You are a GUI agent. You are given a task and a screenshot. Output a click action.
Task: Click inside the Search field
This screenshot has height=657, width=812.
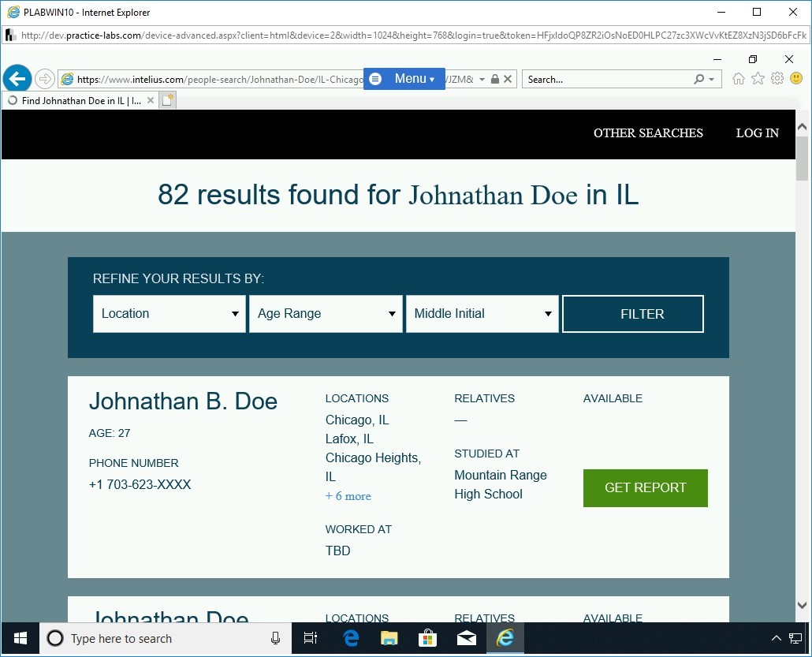pyautogui.click(x=607, y=79)
